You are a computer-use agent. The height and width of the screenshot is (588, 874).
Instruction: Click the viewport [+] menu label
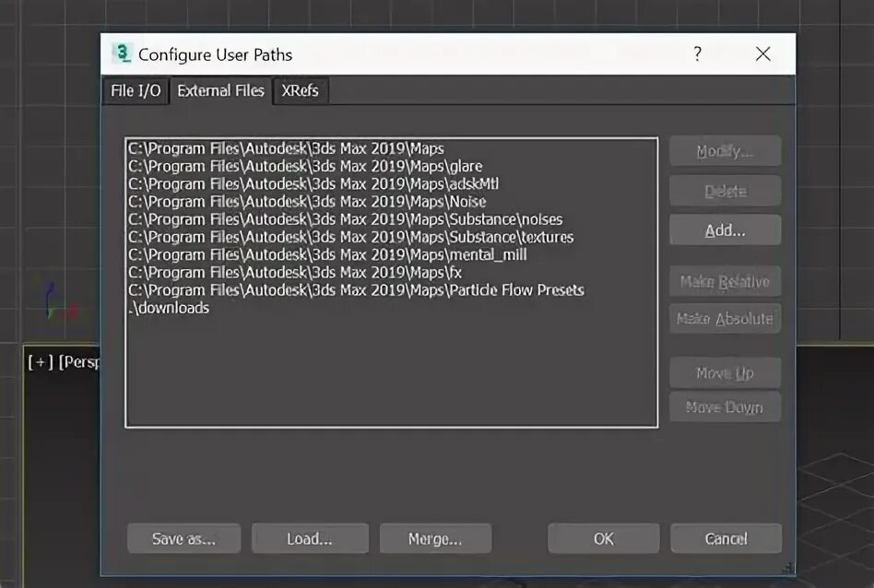[41, 362]
